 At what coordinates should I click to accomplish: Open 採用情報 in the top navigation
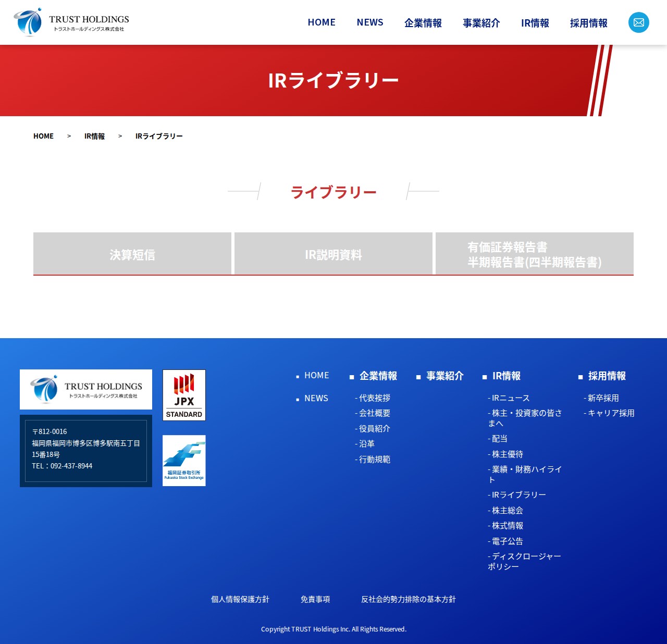pyautogui.click(x=589, y=23)
